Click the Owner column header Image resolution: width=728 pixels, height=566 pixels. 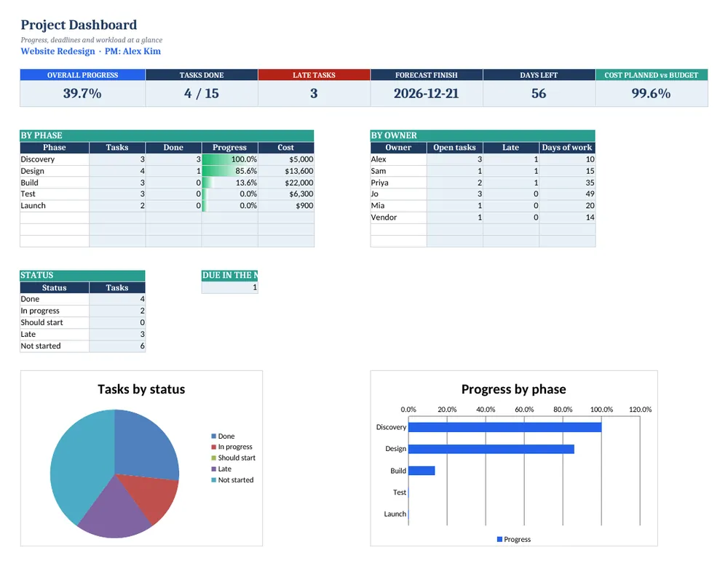pos(398,148)
